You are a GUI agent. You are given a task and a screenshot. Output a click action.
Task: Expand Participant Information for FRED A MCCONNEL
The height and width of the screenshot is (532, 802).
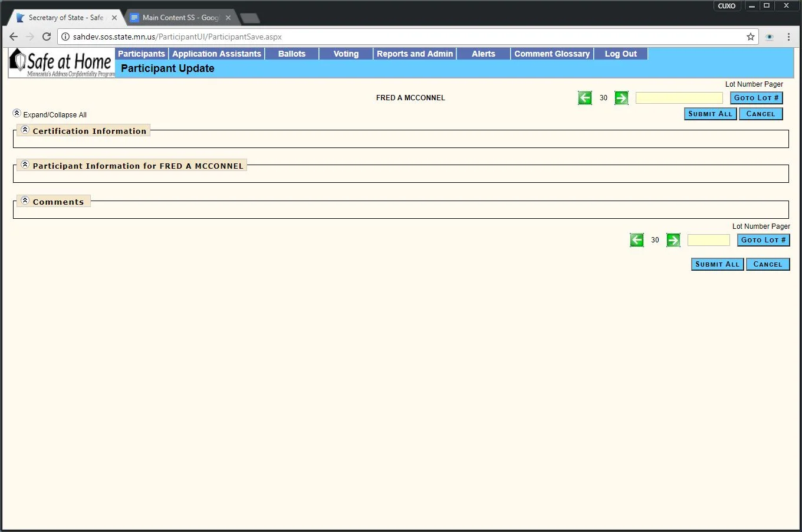[25, 165]
